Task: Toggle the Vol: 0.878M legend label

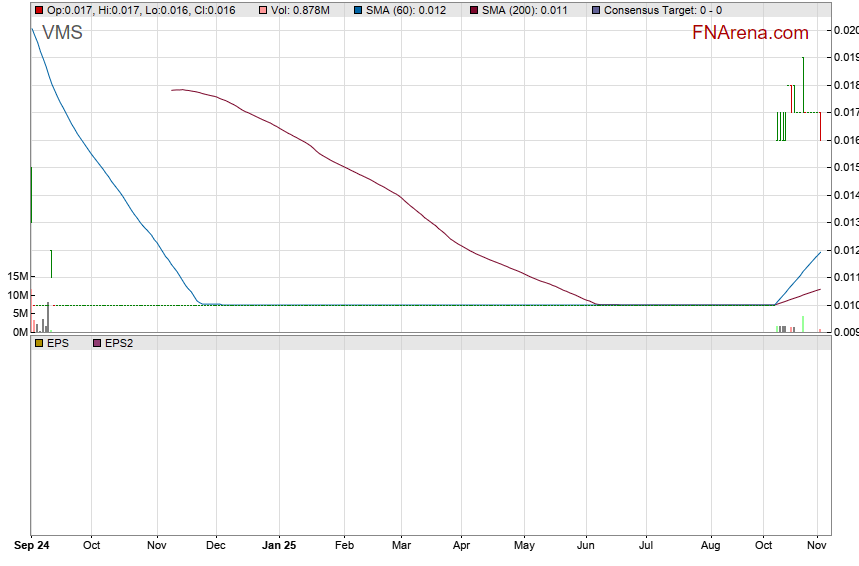Action: pos(306,10)
